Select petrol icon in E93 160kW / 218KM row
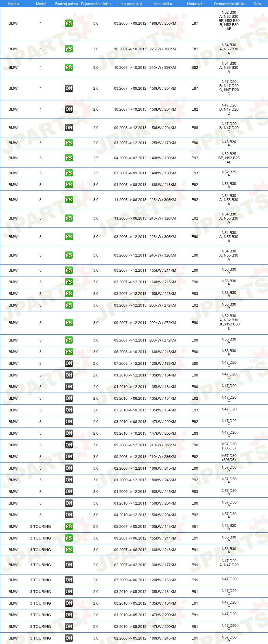 point(69,294)
